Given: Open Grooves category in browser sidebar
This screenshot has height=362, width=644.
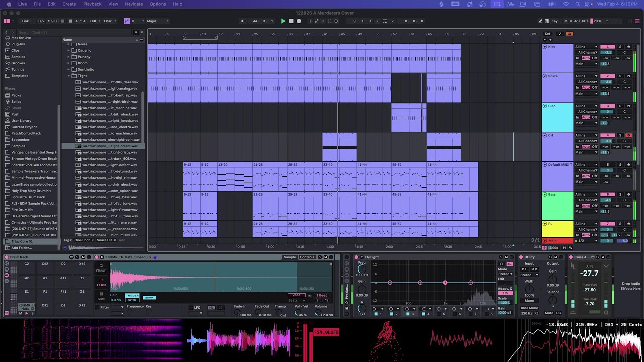Looking at the screenshot, I should [18, 63].
